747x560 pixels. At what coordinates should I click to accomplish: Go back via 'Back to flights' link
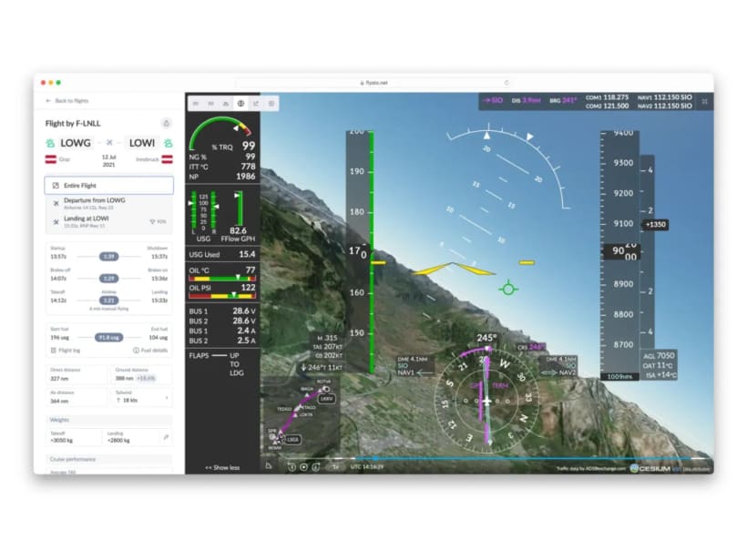[67, 101]
